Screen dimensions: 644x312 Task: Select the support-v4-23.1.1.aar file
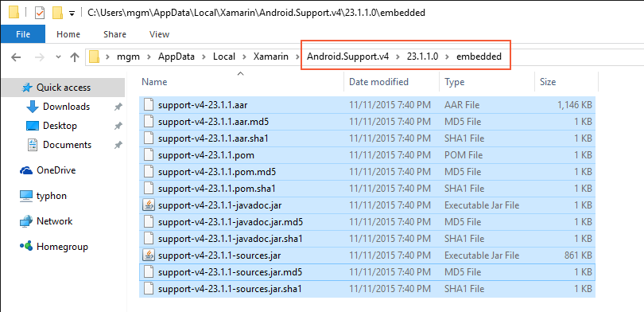coord(367,105)
